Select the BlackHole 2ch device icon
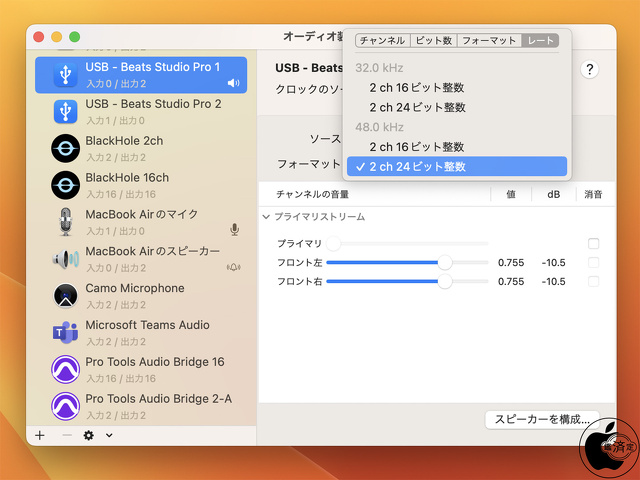Viewport: 640px width, 480px height. point(65,148)
